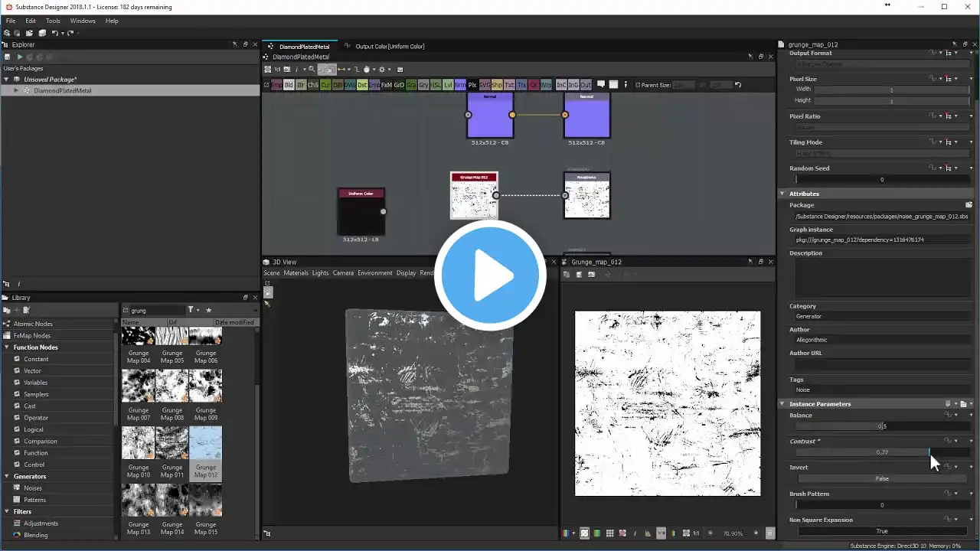Screen dimensions: 980x551
Task: Click the 2D view histogram icon
Action: [x=648, y=533]
